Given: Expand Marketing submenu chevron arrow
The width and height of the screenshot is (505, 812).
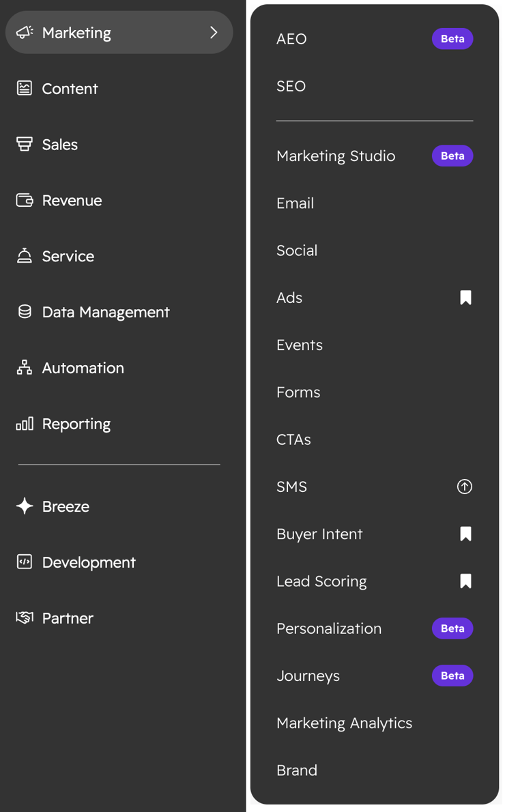Looking at the screenshot, I should pyautogui.click(x=214, y=33).
